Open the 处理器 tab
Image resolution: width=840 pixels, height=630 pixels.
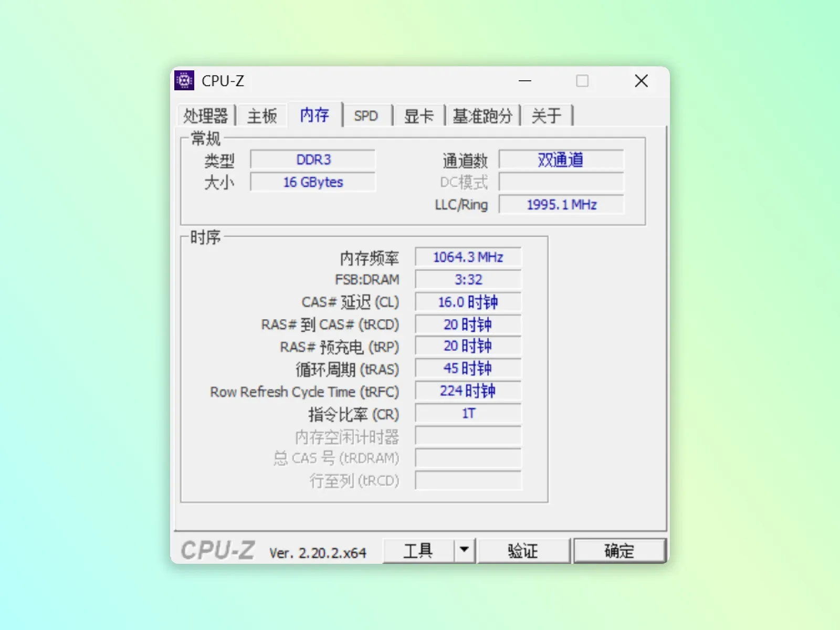point(206,115)
